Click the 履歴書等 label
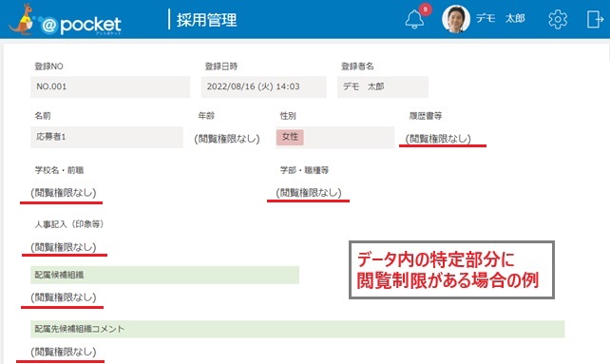610x364 pixels. pyautogui.click(x=426, y=116)
